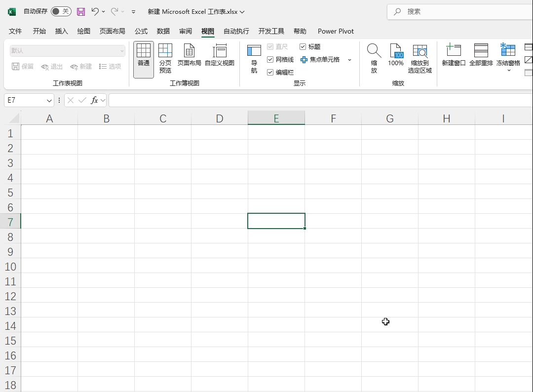Click inside the formula bar field
The width and height of the screenshot is (533, 392).
(x=321, y=100)
